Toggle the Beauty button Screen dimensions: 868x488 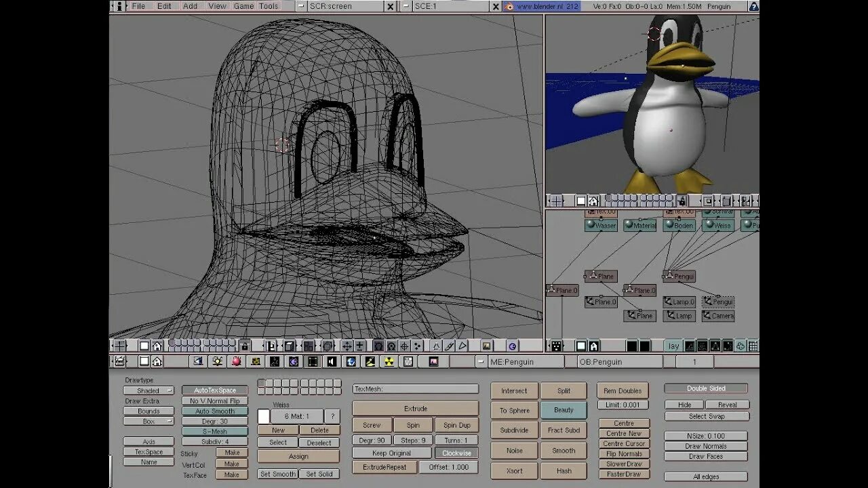click(564, 410)
